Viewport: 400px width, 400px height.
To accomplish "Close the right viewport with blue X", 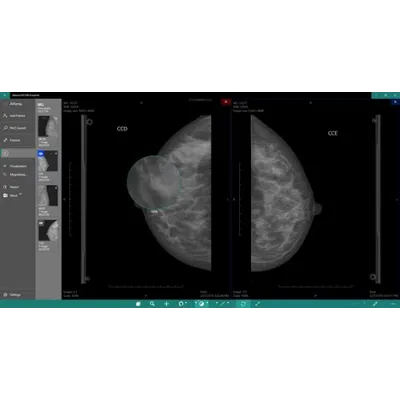I will pos(395,102).
